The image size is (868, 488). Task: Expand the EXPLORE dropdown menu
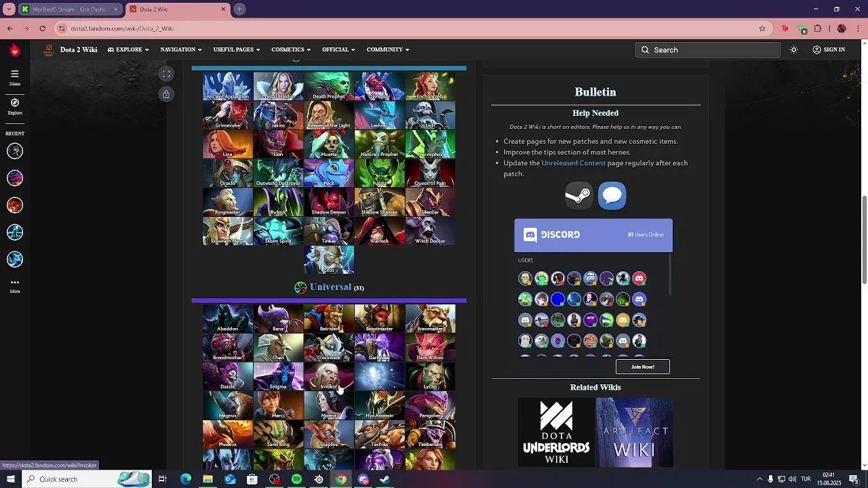[128, 49]
